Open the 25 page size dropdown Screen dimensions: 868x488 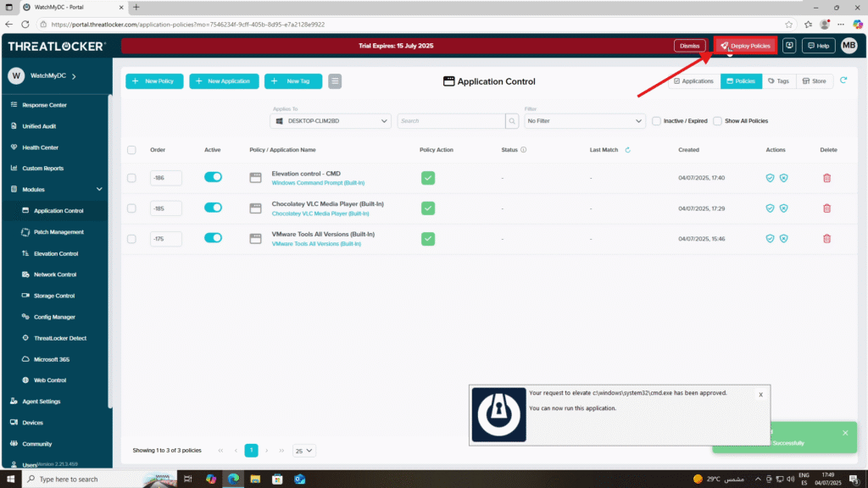pyautogui.click(x=304, y=451)
